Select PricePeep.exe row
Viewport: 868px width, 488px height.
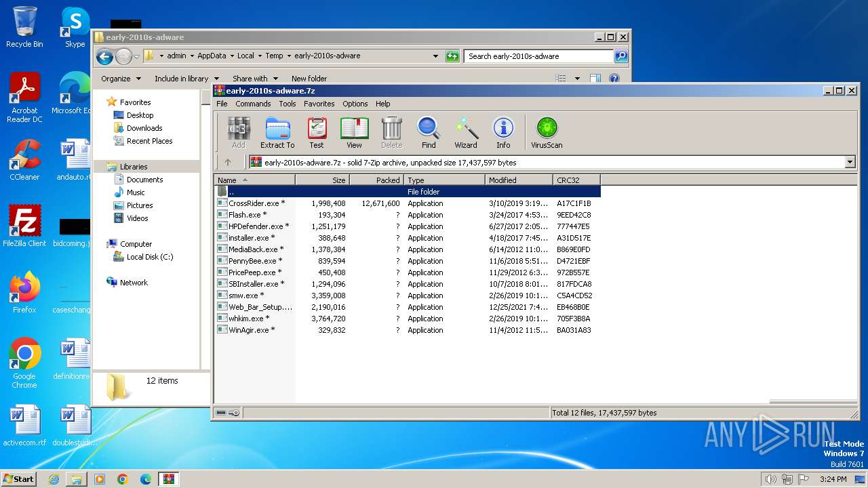coord(408,272)
